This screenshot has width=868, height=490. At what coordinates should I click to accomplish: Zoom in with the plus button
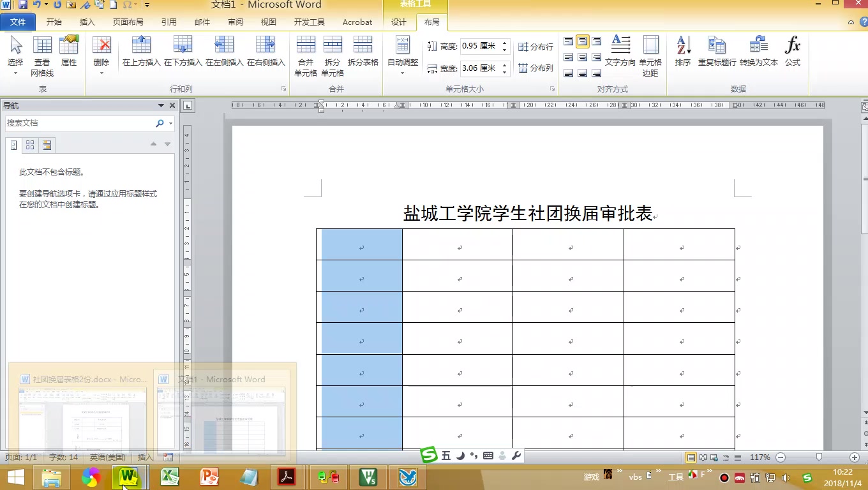tap(855, 457)
